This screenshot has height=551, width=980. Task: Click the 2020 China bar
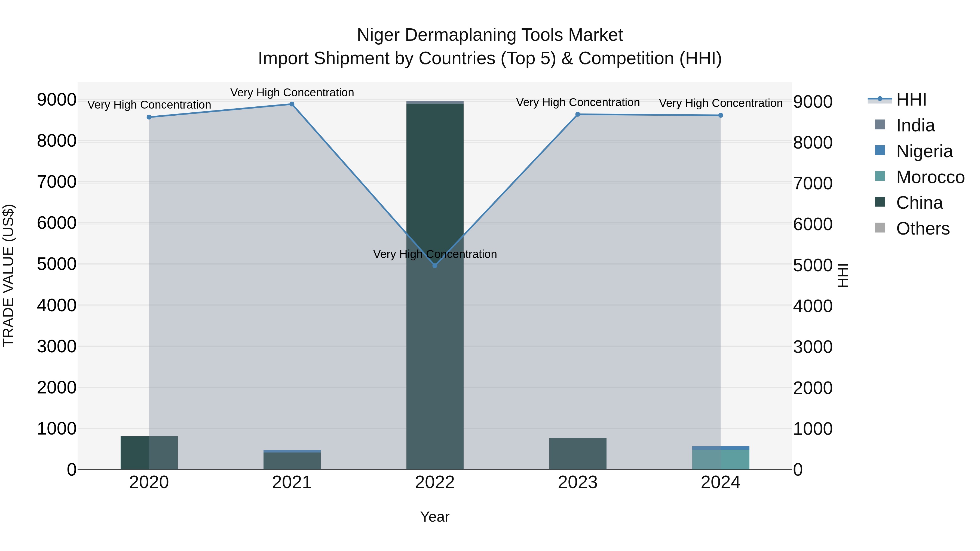point(149,453)
